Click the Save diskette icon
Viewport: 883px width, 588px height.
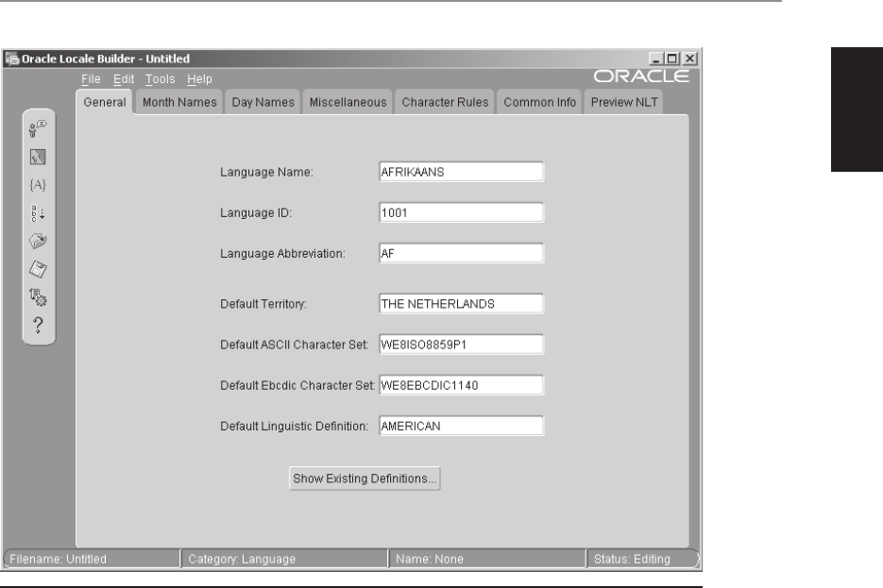38,270
